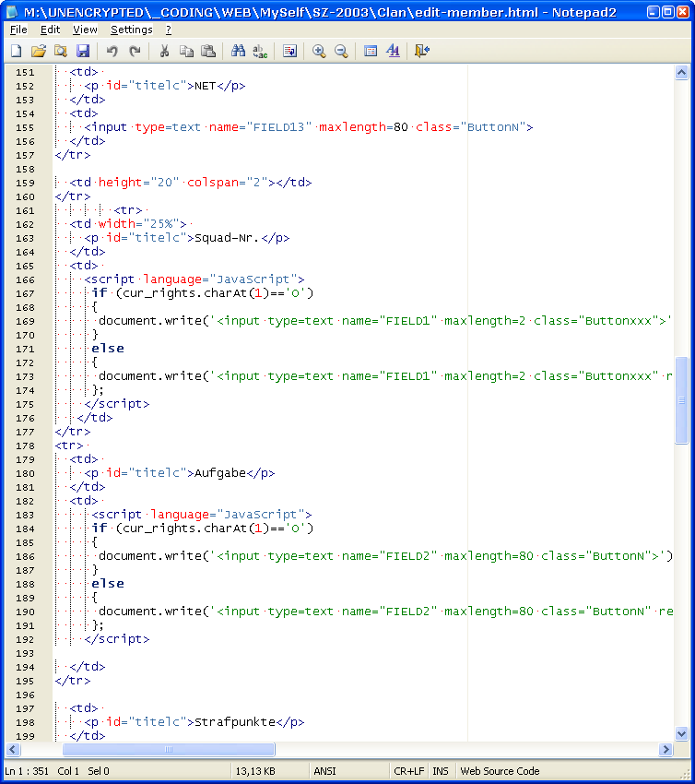Click 'colspan' attribute on line 159

click(213, 183)
